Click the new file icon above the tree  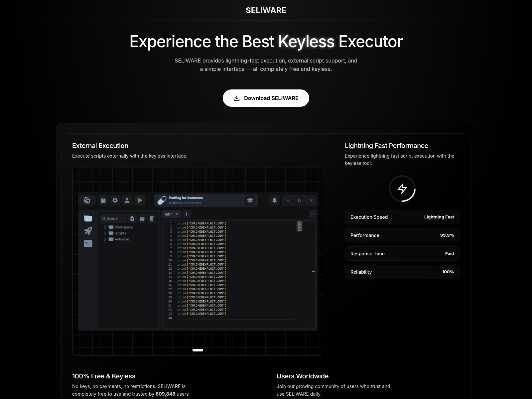coord(133,218)
